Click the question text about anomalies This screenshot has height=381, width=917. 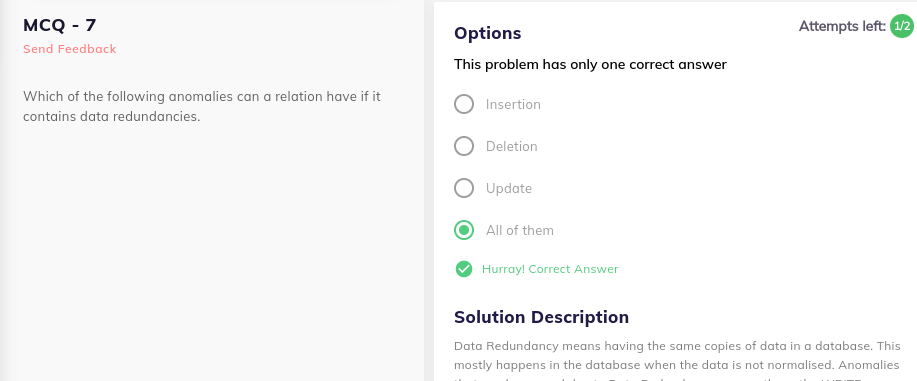(202, 106)
